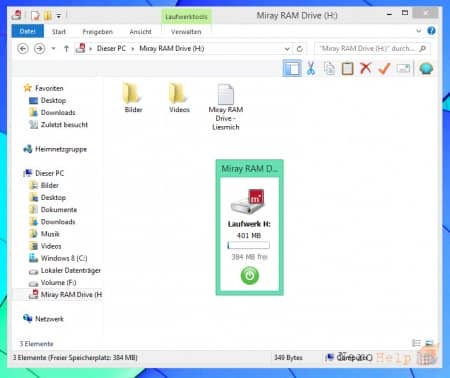Click the quick access new folder icon
The width and height of the screenshot is (450, 378).
click(48, 15)
